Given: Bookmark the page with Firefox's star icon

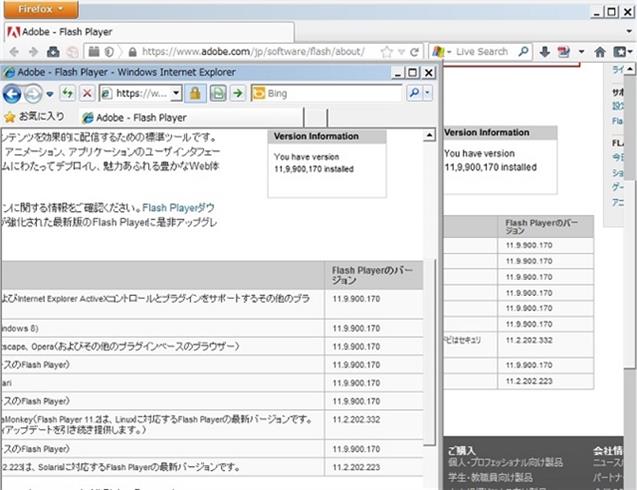Looking at the screenshot, I should [x=387, y=52].
